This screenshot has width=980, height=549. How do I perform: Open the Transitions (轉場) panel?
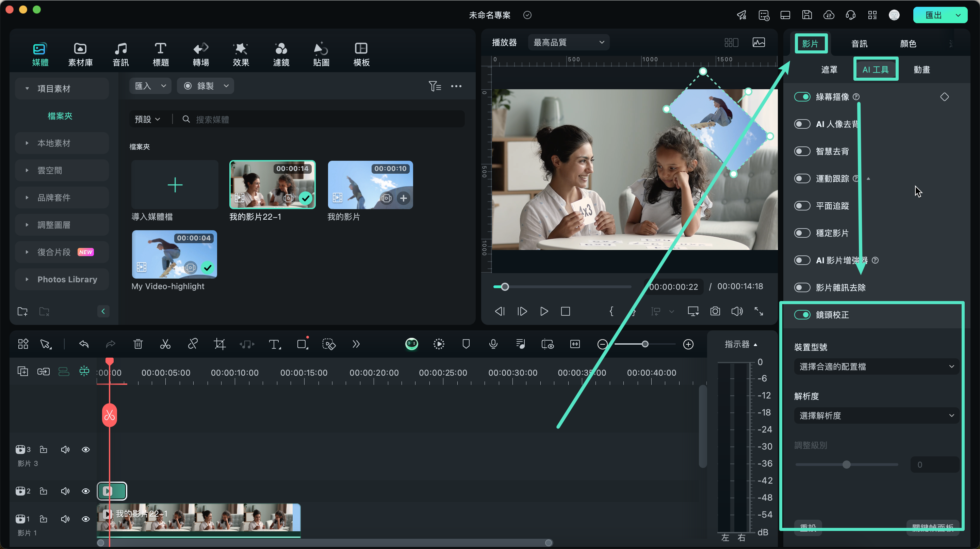click(x=201, y=54)
